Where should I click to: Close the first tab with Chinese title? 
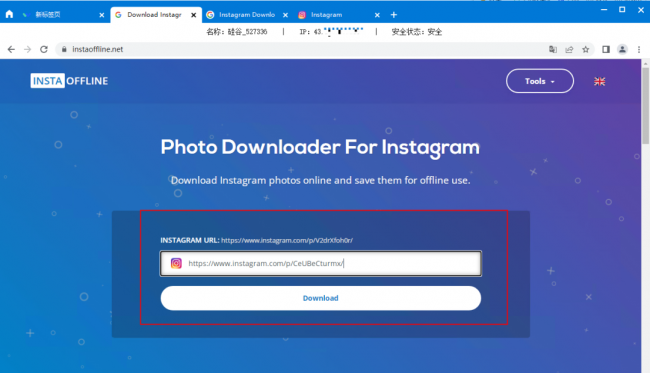pyautogui.click(x=102, y=15)
